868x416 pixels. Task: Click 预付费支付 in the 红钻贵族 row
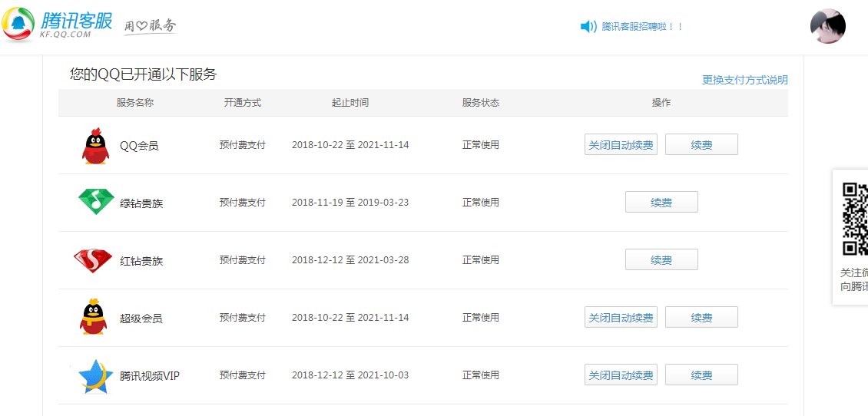tap(243, 260)
